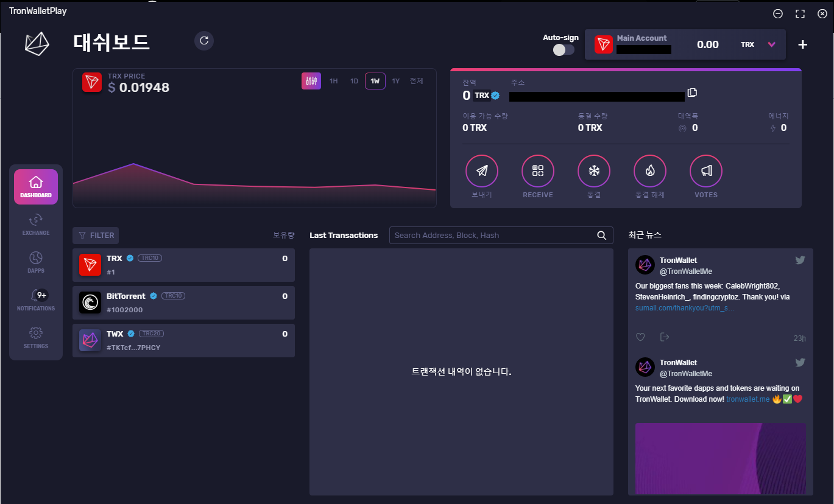The image size is (834, 504).
Task: Copy the wallet address
Action: [692, 93]
